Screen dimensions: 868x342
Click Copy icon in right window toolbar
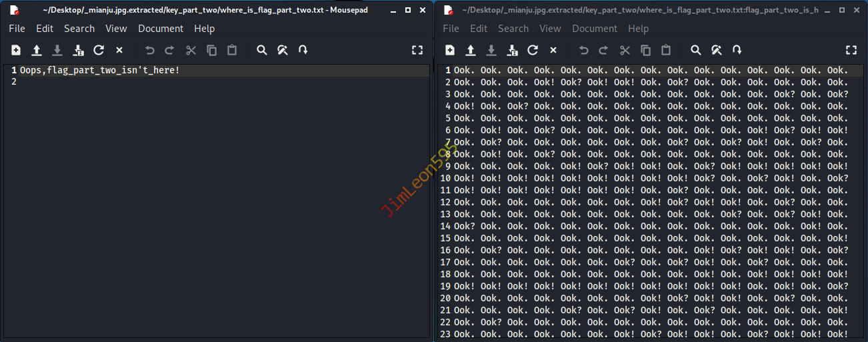point(645,50)
